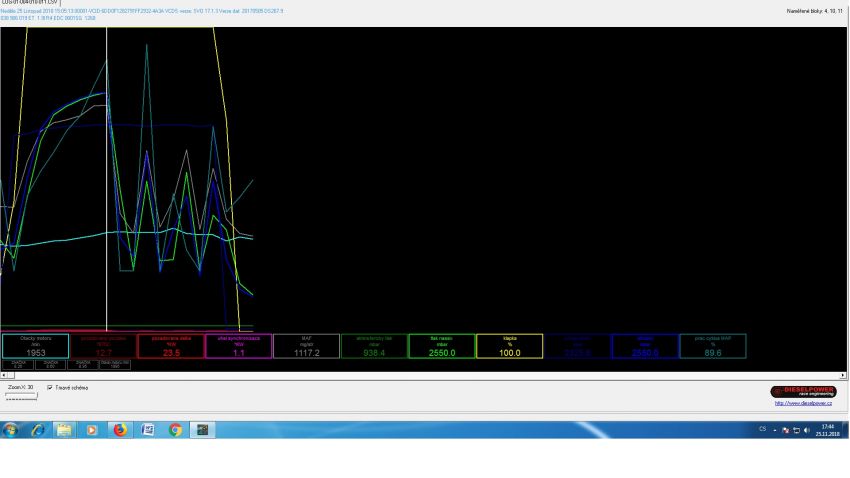Image resolution: width=850 pixels, height=478 pixels.
Task: Open Firefox from the taskbar
Action: pyautogui.click(x=120, y=430)
